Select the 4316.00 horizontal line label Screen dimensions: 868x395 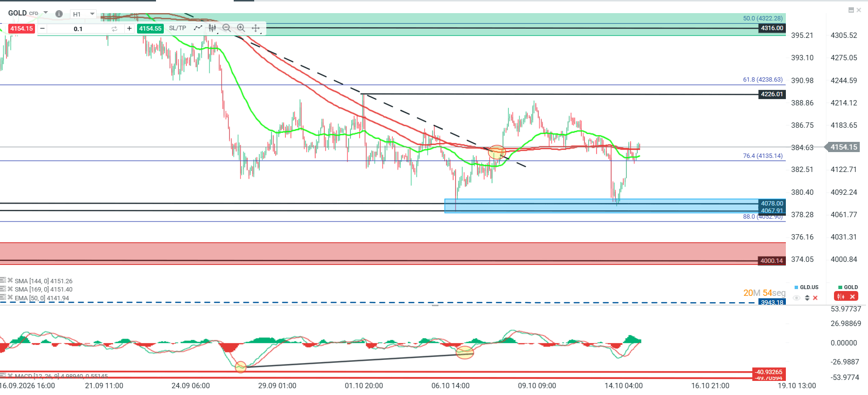tap(772, 28)
